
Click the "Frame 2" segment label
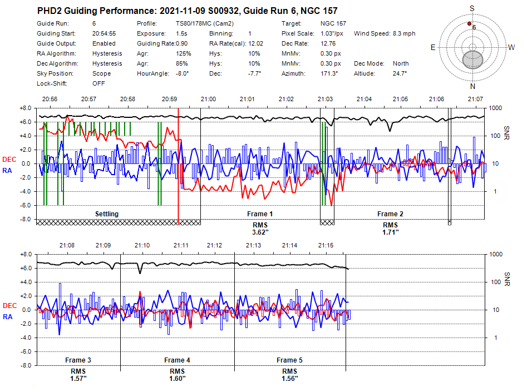pyautogui.click(x=390, y=214)
